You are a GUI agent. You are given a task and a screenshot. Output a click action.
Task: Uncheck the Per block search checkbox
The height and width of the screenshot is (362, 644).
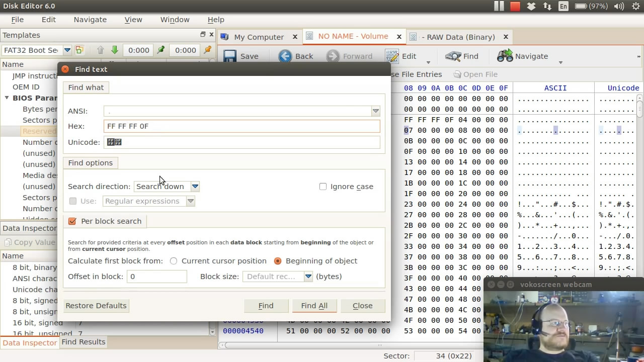click(x=72, y=221)
